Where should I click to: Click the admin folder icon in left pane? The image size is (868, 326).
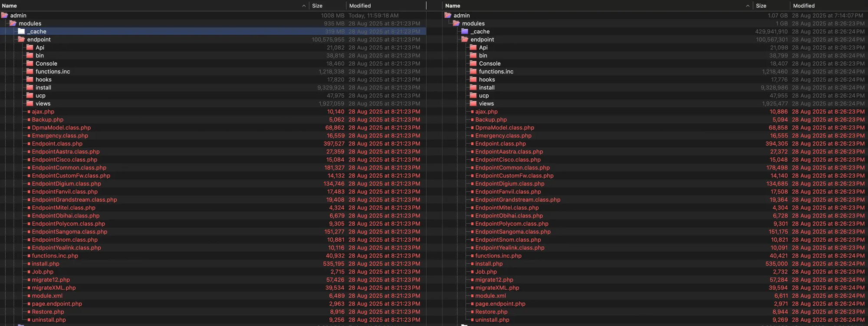tap(4, 15)
